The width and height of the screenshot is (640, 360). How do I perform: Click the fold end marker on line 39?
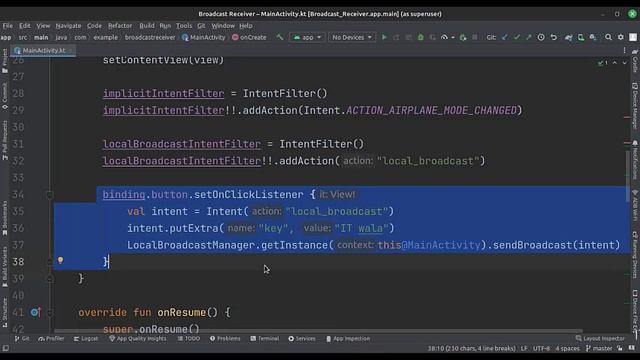coord(50,279)
